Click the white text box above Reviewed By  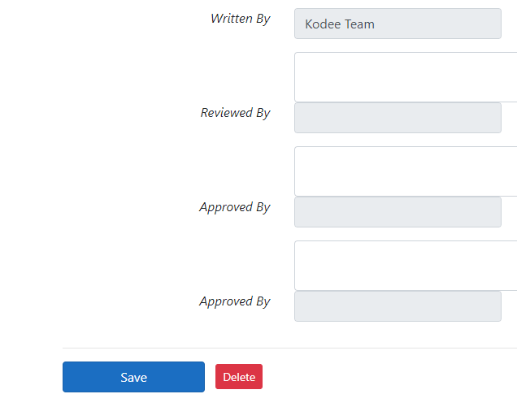(405, 77)
